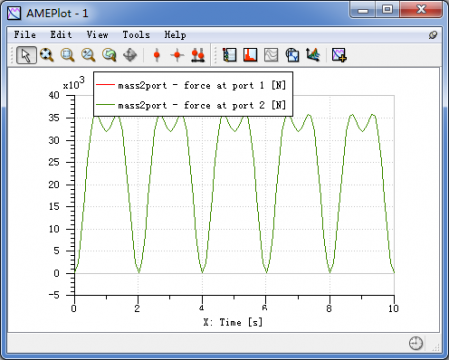Click the axis zoom magnifier icon

(x=88, y=55)
